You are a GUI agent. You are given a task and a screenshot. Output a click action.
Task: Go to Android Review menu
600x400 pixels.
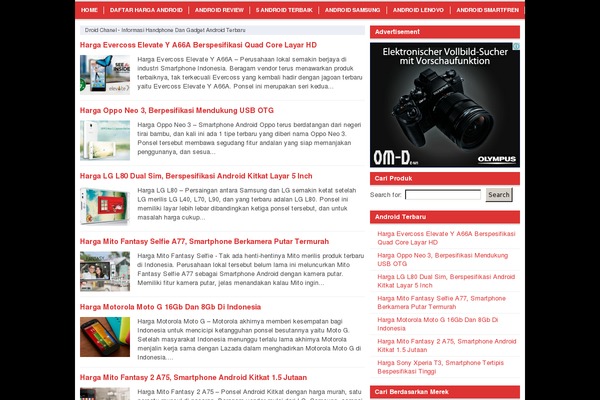[219, 10]
